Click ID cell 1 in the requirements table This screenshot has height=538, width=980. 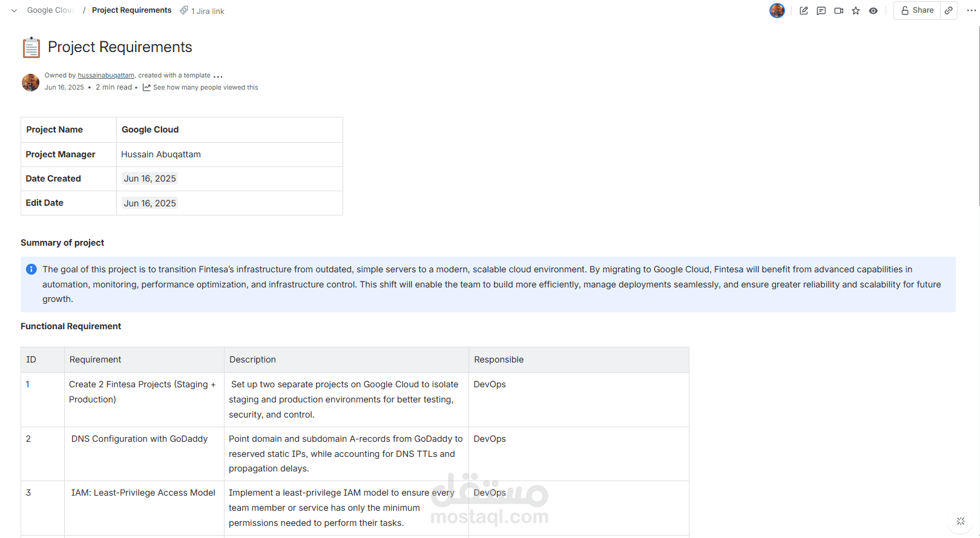click(42, 399)
